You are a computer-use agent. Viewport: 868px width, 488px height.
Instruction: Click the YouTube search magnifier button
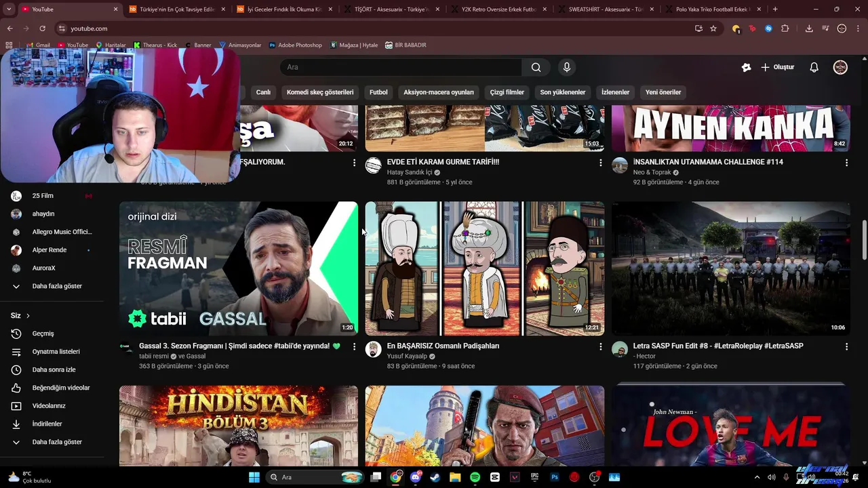pos(536,67)
